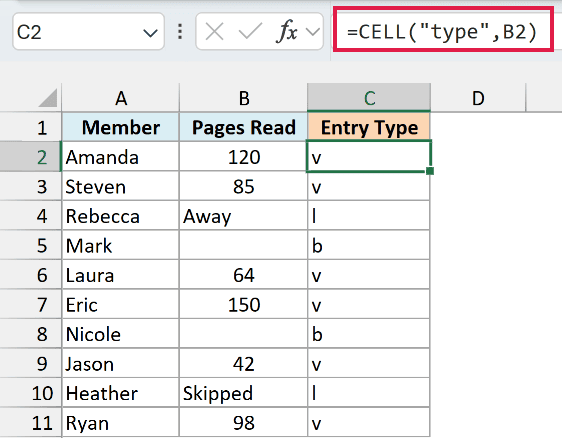The height and width of the screenshot is (438, 562).
Task: Click the cell containing "Skipped"
Action: click(243, 393)
